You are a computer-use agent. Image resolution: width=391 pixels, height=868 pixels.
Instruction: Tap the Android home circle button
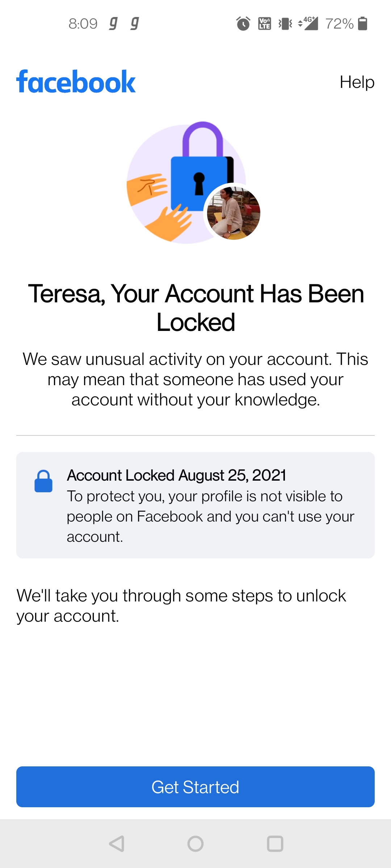[x=195, y=844]
